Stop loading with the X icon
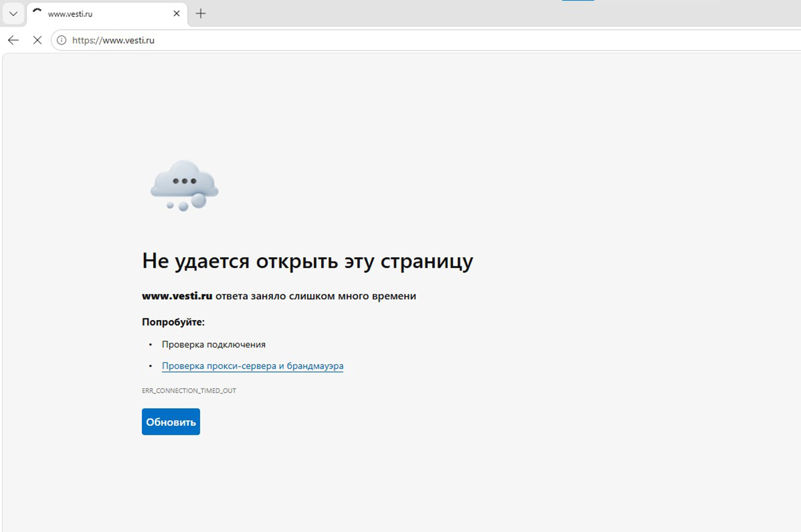Image resolution: width=801 pixels, height=532 pixels. [37, 40]
